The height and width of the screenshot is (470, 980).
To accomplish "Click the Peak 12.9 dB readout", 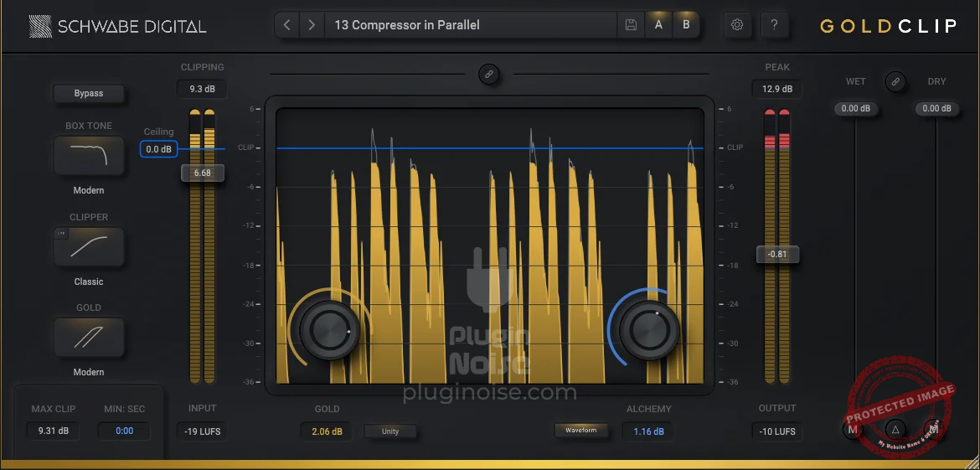I will (x=776, y=89).
